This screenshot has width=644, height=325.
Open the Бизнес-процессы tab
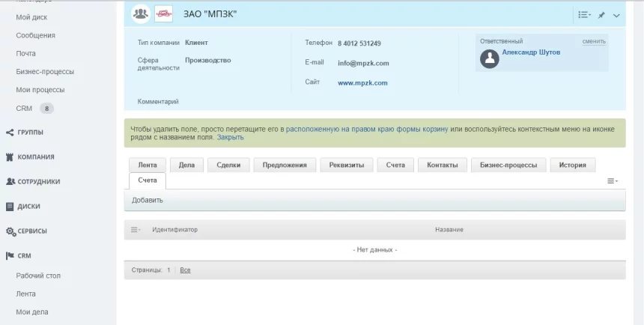(x=507, y=165)
